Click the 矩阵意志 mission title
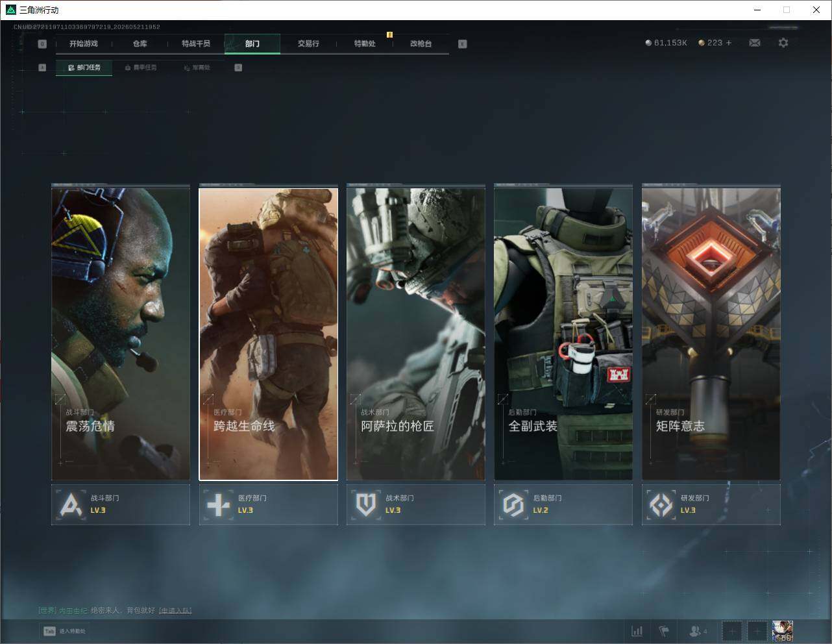The width and height of the screenshot is (832, 644). (x=680, y=426)
